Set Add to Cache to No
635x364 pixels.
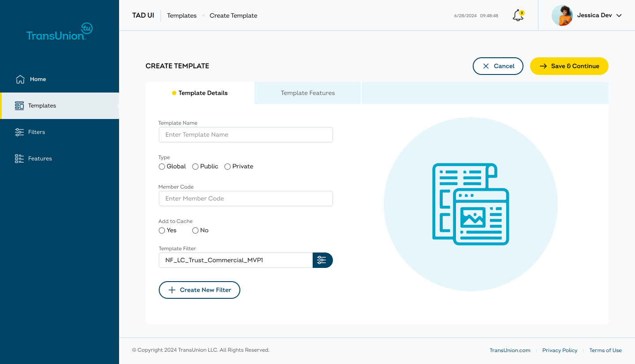click(195, 230)
